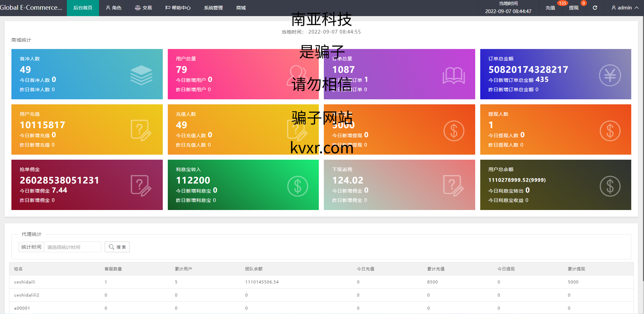
Task: Click the 累计用户 column header
Action: pos(184,269)
